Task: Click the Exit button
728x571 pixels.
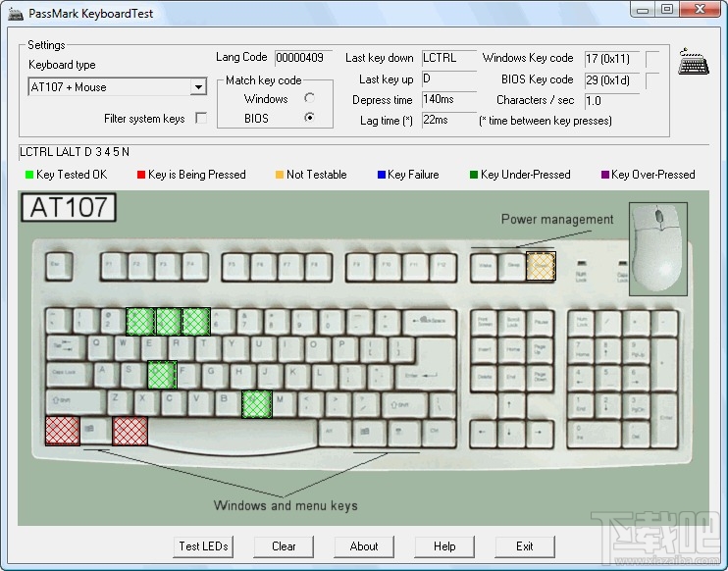Action: pyautogui.click(x=525, y=546)
